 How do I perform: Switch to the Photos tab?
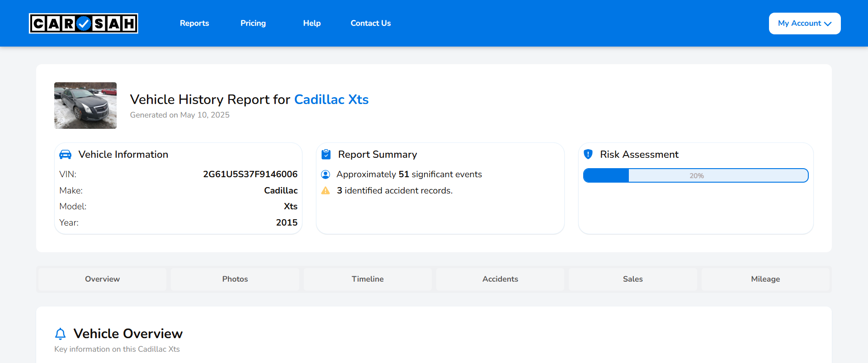click(x=235, y=279)
